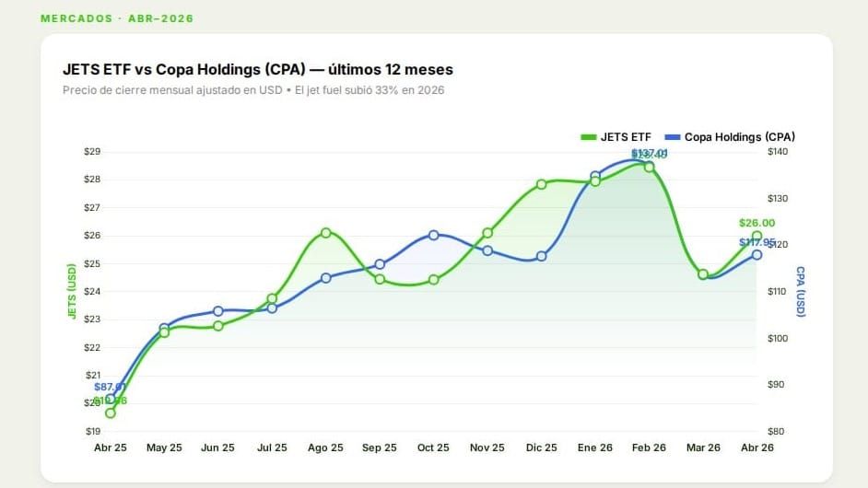868x488 pixels.
Task: Select the CPA data point at Jun 25
Action: tap(218, 311)
